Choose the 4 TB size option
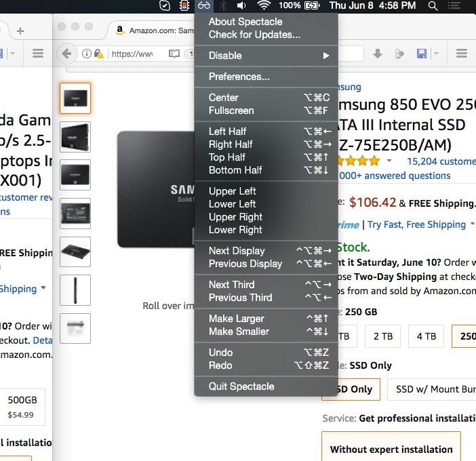The image size is (476, 461). pyautogui.click(x=427, y=336)
